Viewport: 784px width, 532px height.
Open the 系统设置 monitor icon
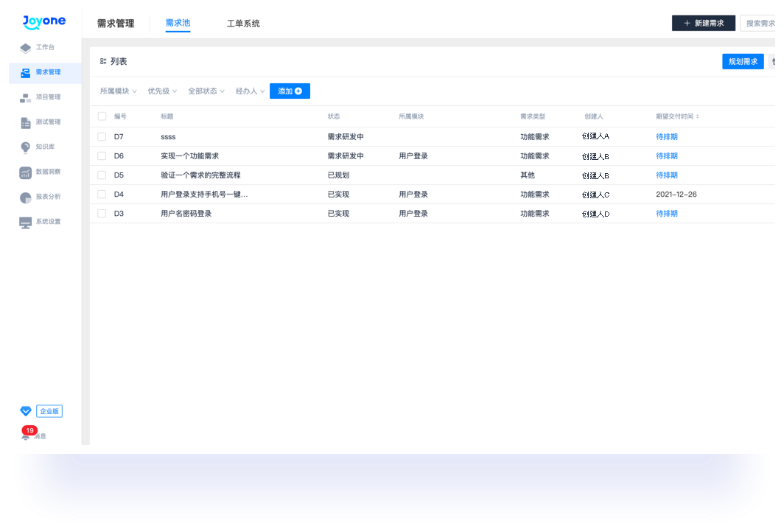point(26,223)
